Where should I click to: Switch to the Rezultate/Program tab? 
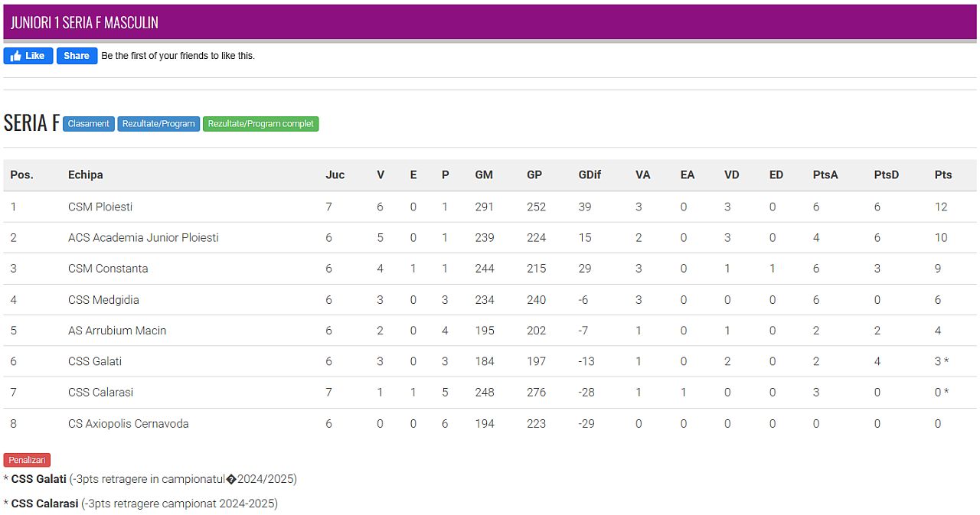pyautogui.click(x=158, y=124)
